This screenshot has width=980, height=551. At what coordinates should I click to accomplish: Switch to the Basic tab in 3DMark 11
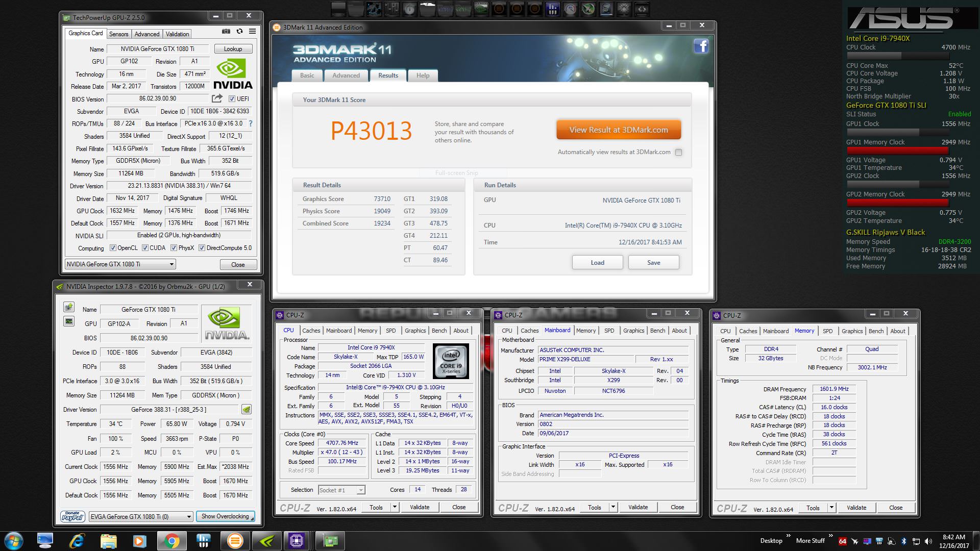tap(307, 76)
